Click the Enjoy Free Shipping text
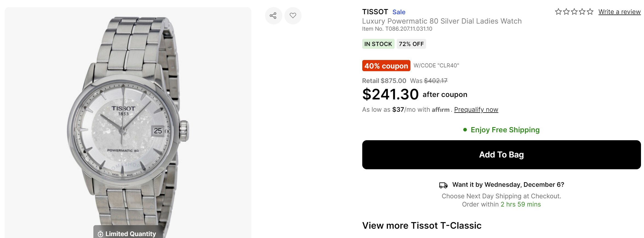This screenshot has height=238, width=644. pos(505,130)
